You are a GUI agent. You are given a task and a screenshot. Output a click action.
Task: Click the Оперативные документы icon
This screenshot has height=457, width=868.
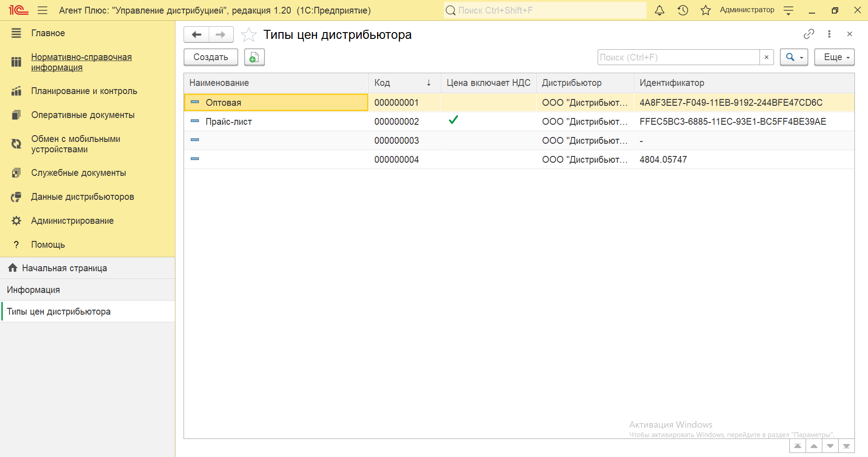(16, 115)
